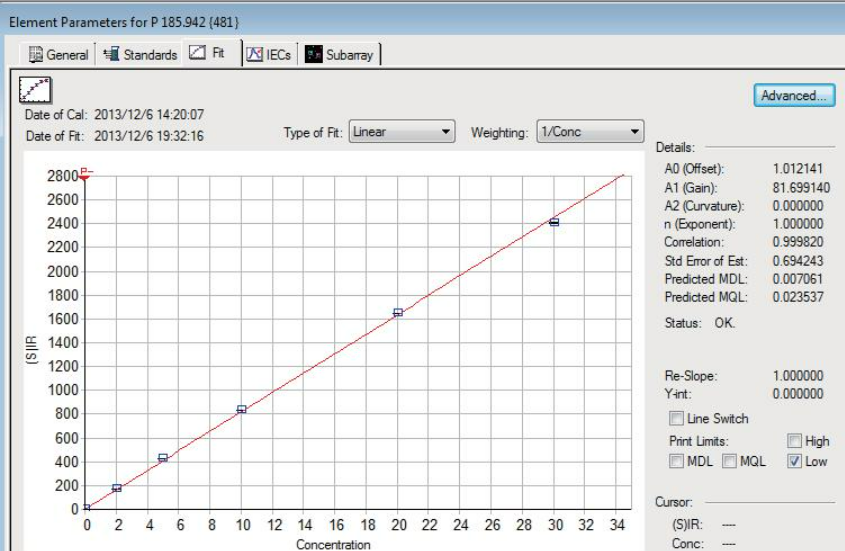Click the data point at concentration 5
Image resolution: width=845 pixels, height=551 pixels.
(x=163, y=457)
